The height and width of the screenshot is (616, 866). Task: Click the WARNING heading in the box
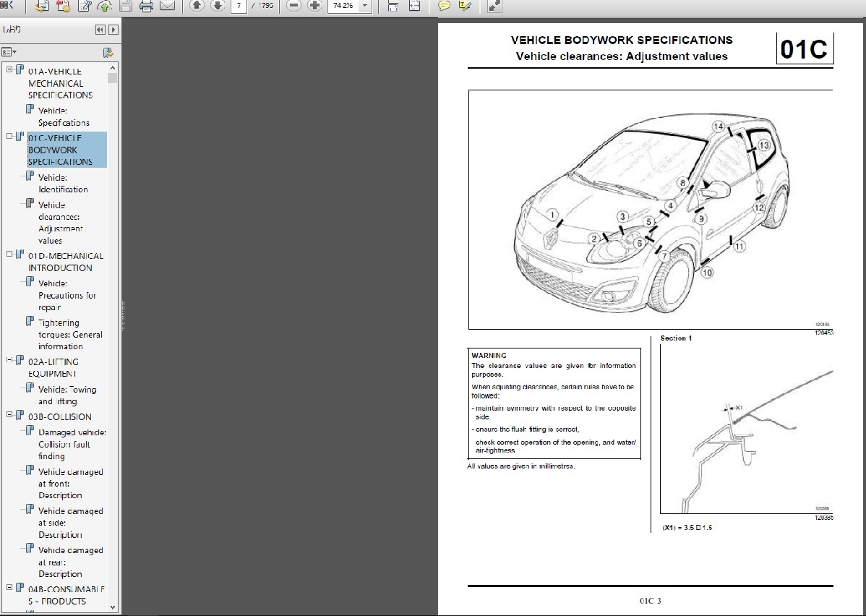pos(489,356)
